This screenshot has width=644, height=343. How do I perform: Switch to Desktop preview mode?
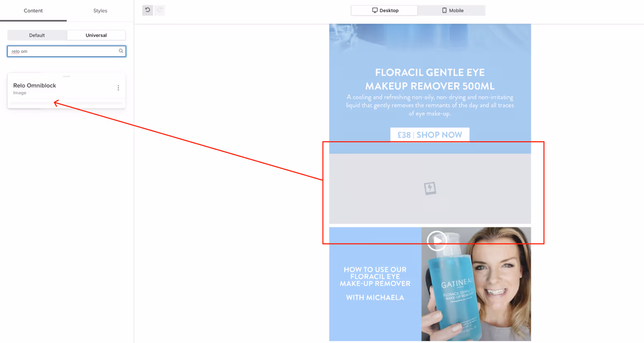coord(384,10)
